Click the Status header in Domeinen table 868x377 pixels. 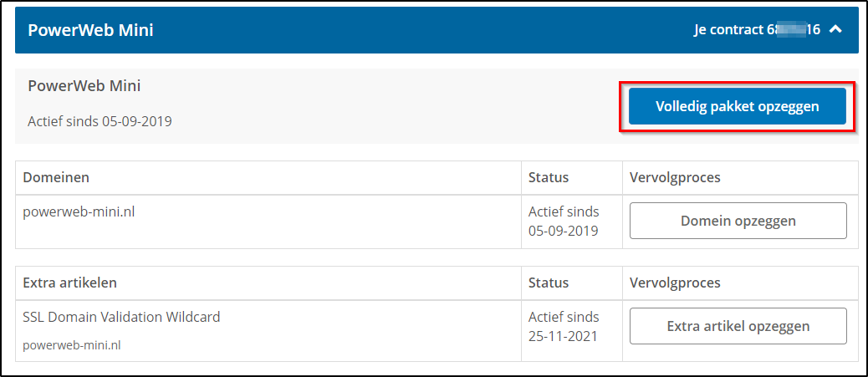click(x=549, y=177)
